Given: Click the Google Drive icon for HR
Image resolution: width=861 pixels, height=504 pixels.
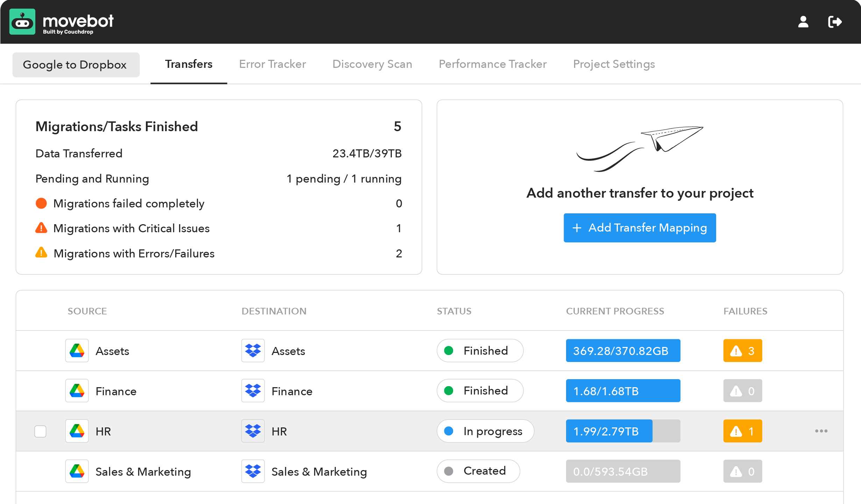Looking at the screenshot, I should (x=77, y=431).
